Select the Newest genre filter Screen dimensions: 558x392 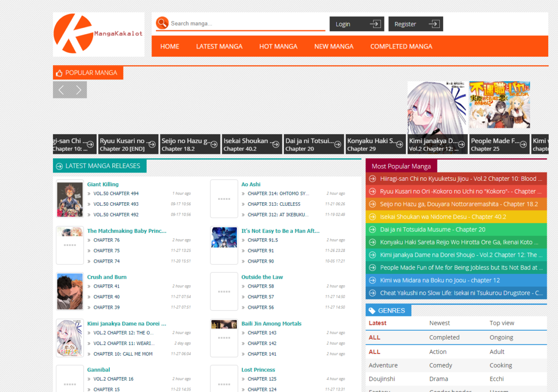pyautogui.click(x=439, y=323)
